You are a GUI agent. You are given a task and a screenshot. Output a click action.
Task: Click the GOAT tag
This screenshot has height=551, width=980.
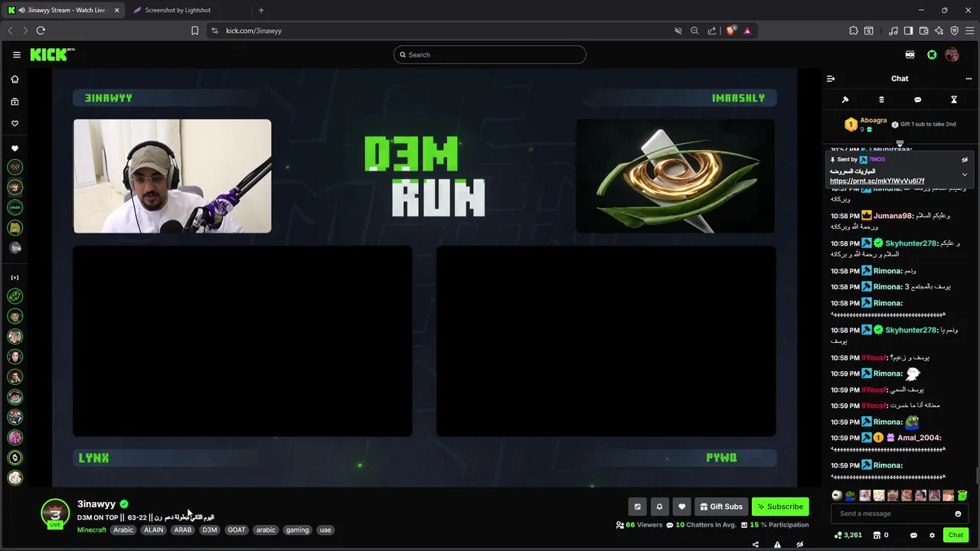coord(237,530)
